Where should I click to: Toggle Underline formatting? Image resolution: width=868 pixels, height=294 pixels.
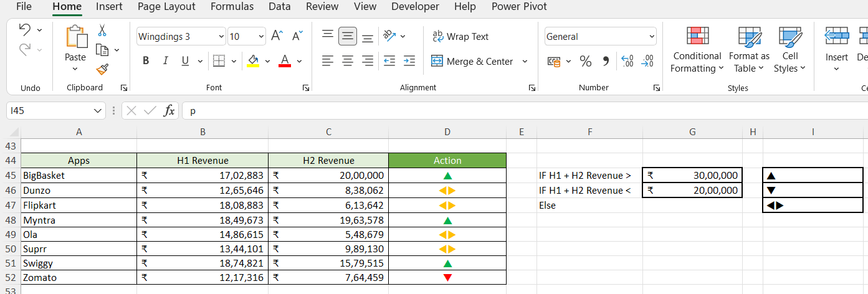click(185, 60)
